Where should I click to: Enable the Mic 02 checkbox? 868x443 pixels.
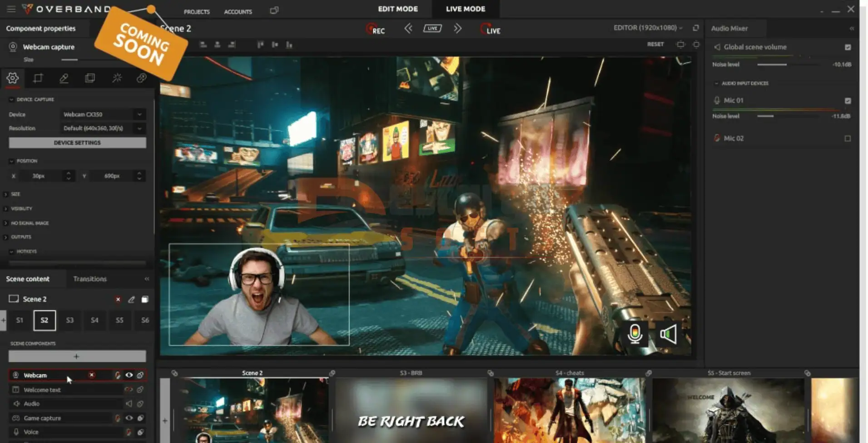pos(848,138)
